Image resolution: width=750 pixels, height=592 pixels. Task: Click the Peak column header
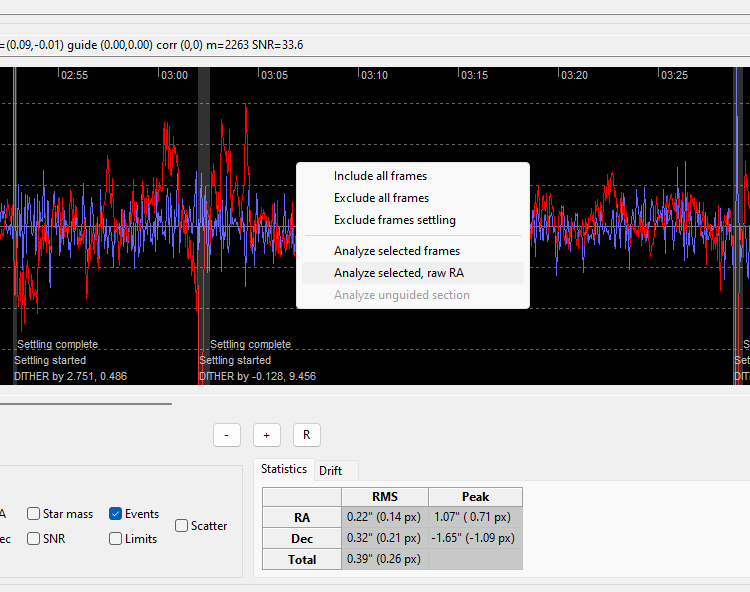tap(475, 497)
